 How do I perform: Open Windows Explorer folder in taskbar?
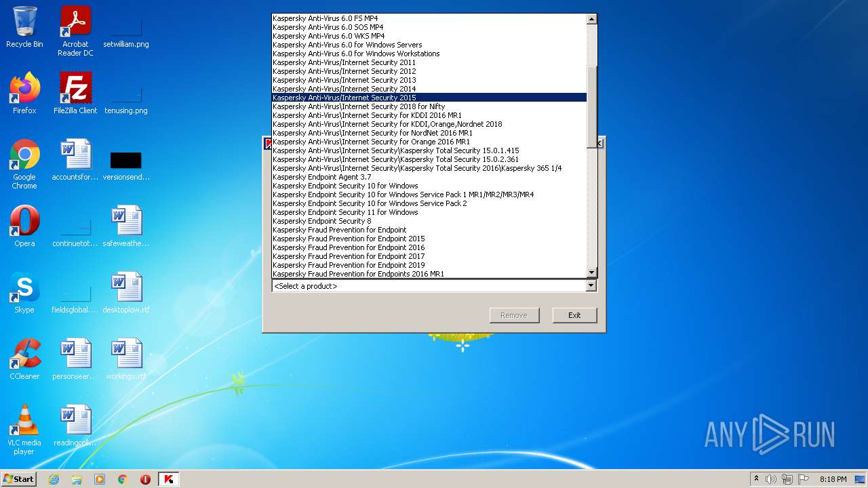[x=77, y=479]
